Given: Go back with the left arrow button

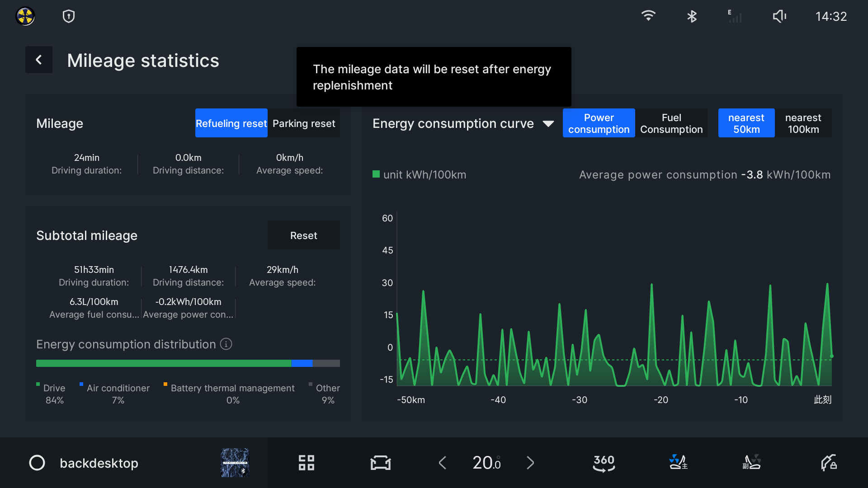Looking at the screenshot, I should click(x=39, y=60).
